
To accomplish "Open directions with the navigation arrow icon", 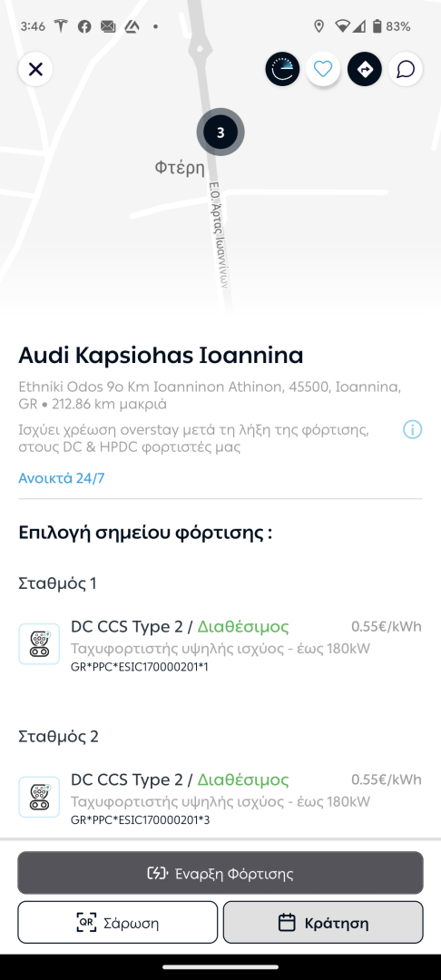I will [x=365, y=69].
